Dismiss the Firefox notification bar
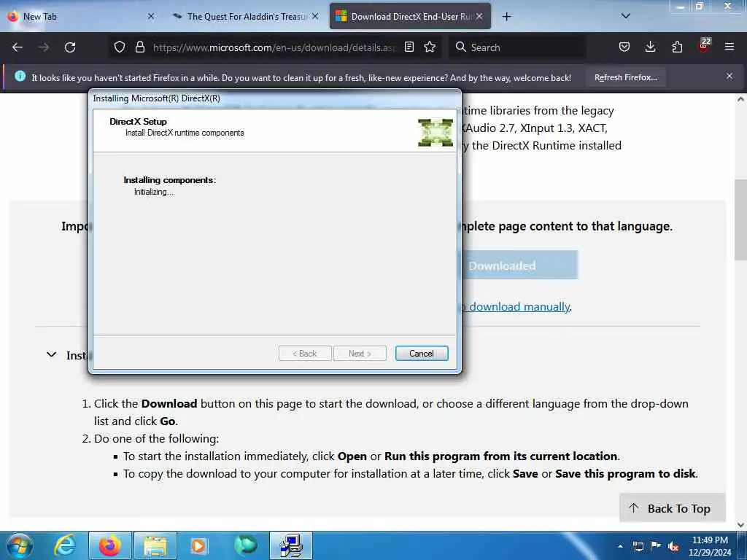The image size is (747, 560). [x=729, y=76]
